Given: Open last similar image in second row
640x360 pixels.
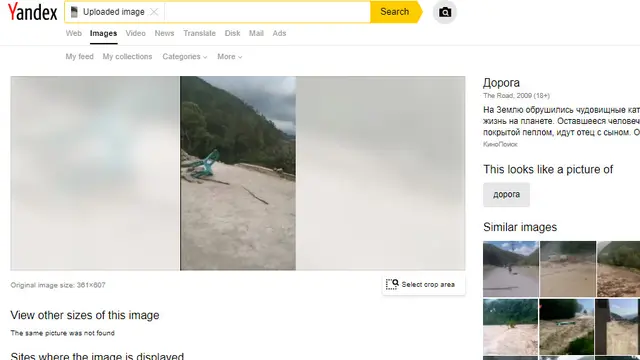Looking at the screenshot, I should click(618, 327).
